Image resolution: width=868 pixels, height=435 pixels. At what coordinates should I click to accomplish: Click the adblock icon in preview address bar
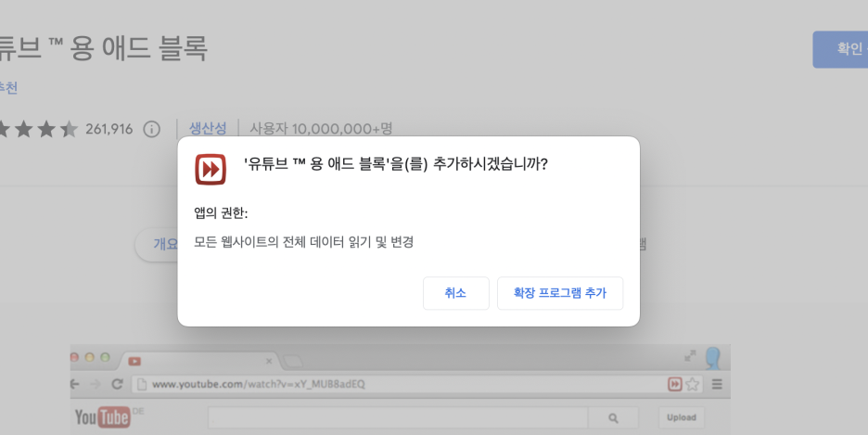[675, 384]
